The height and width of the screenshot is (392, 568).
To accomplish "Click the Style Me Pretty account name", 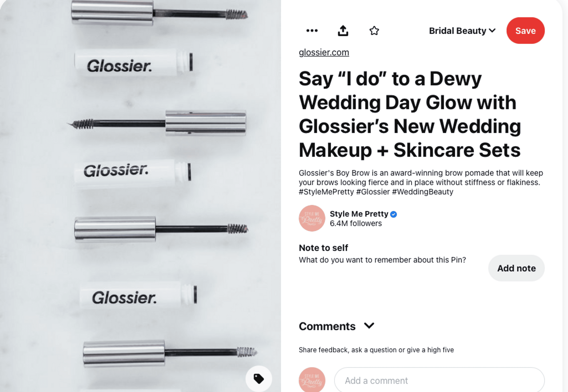I will click(x=359, y=214).
